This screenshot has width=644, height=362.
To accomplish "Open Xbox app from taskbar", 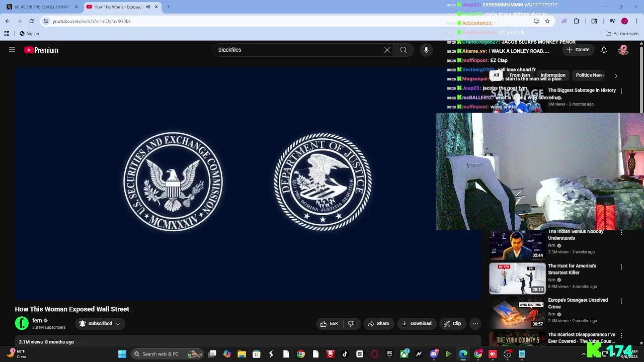I will click(x=404, y=354).
